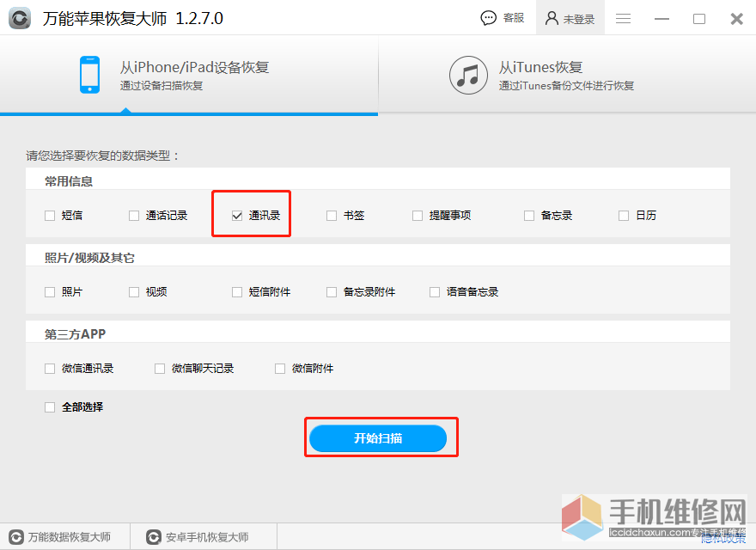This screenshot has width=756, height=550.
Task: Enable the 短信 checkbox
Action: [50, 216]
